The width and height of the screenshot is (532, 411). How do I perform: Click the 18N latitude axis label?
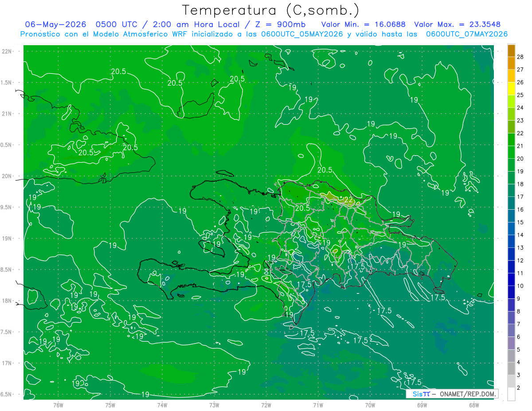(8, 301)
